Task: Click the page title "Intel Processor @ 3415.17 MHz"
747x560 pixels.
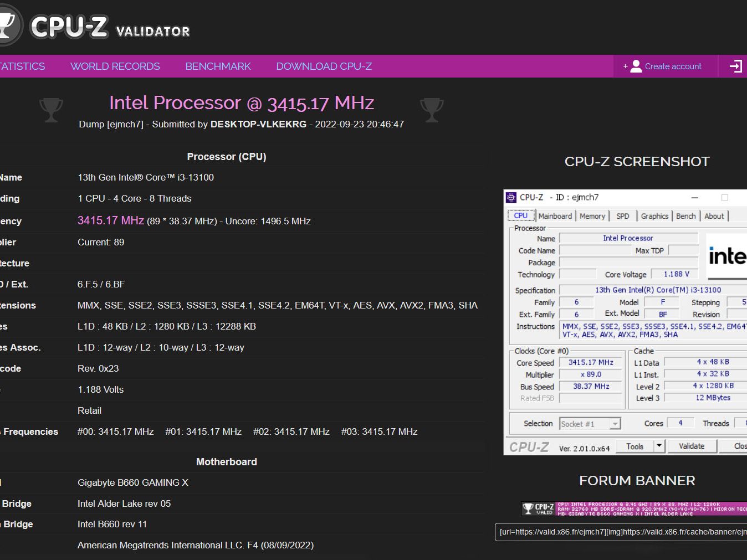Action: [242, 103]
